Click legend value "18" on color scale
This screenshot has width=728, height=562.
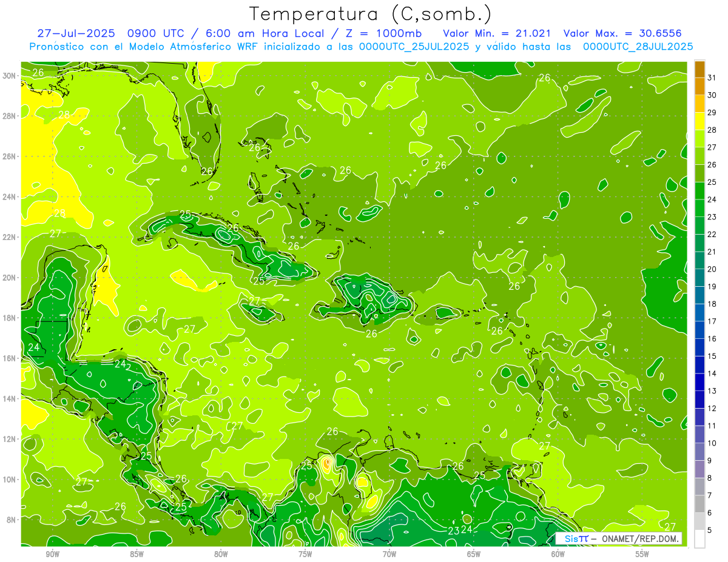click(712, 304)
